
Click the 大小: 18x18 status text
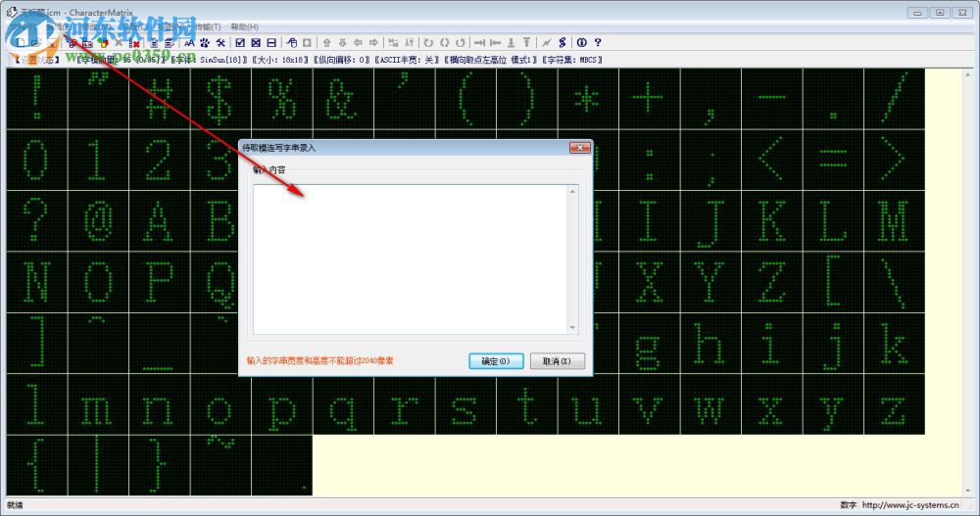(280, 60)
